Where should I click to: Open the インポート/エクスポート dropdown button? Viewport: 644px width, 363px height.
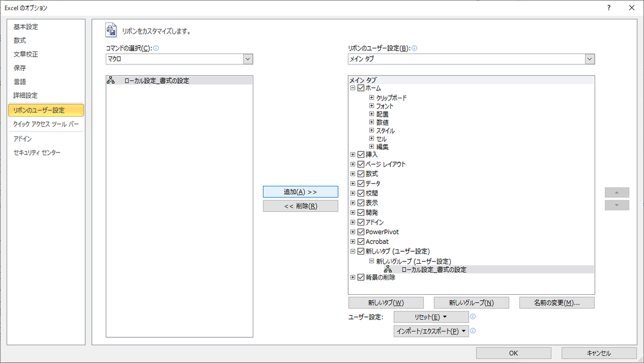coord(431,331)
